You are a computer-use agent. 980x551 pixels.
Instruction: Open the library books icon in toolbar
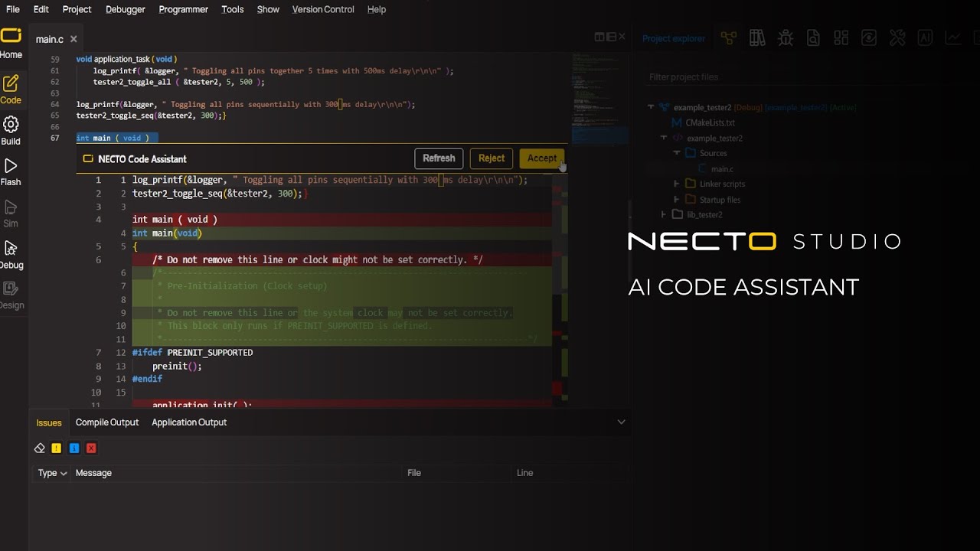coord(757,38)
